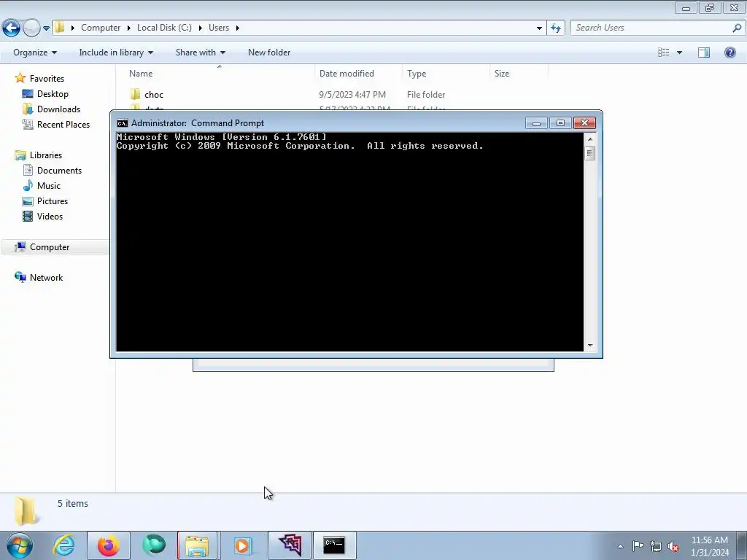Click the magnifier search icon
Image resolution: width=747 pixels, height=560 pixels.
point(737,28)
